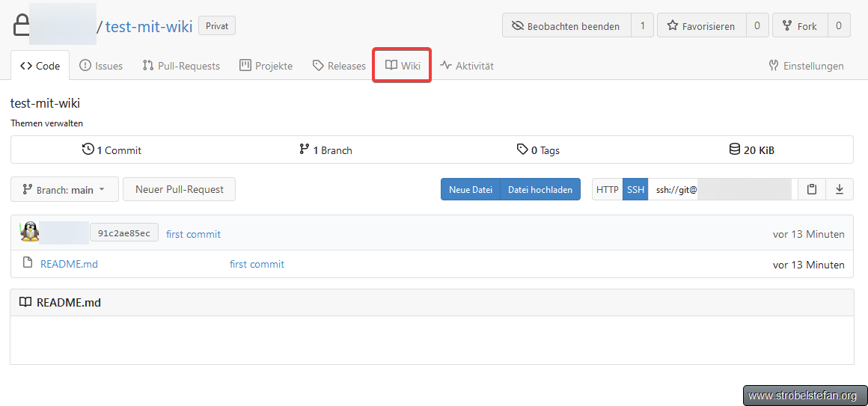Click the clipboard copy URL icon
868x406 pixels.
click(x=812, y=190)
